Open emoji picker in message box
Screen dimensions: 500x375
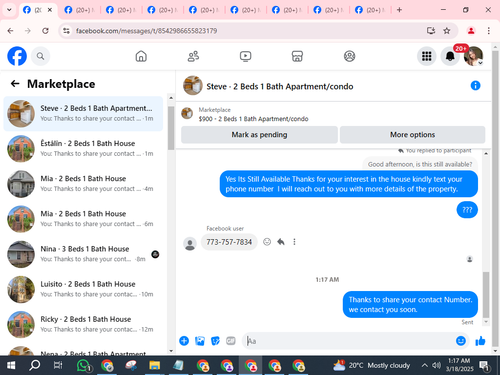click(x=461, y=341)
